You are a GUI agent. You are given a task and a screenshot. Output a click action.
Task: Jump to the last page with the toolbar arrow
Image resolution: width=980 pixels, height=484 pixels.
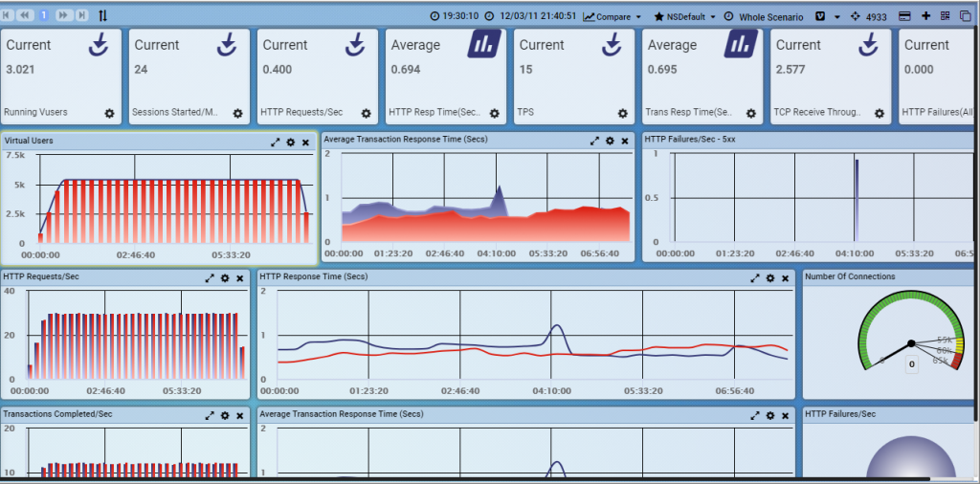pos(82,15)
